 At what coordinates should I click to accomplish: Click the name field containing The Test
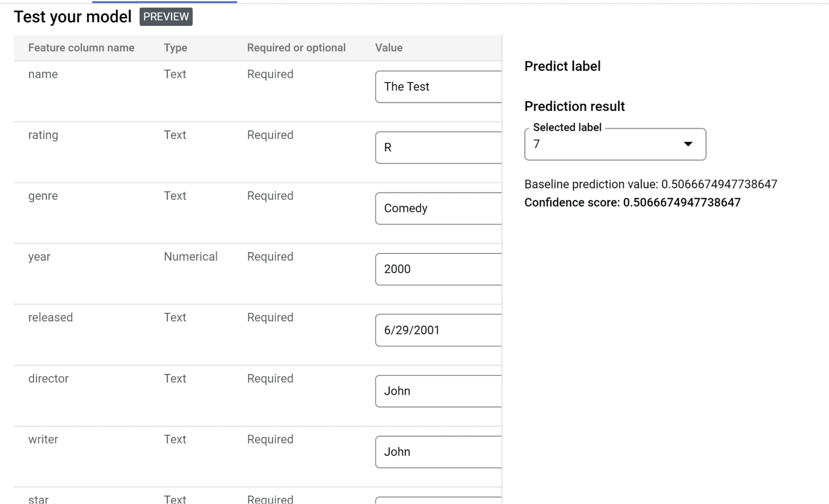tap(439, 87)
